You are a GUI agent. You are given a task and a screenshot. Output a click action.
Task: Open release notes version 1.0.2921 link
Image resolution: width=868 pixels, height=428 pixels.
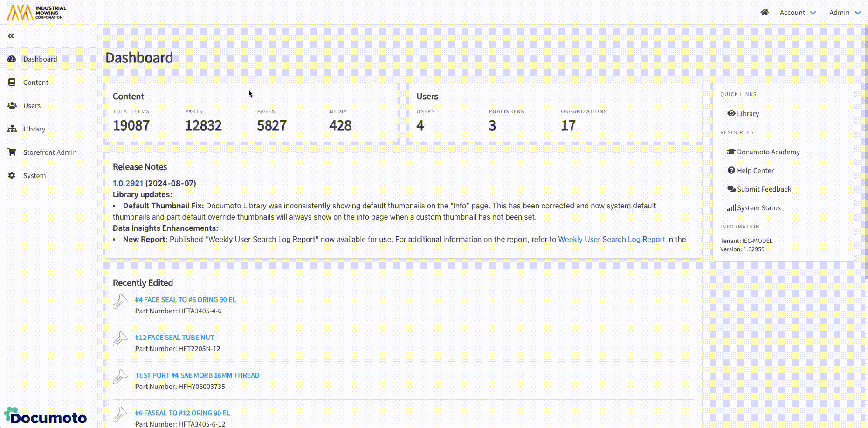(x=128, y=183)
